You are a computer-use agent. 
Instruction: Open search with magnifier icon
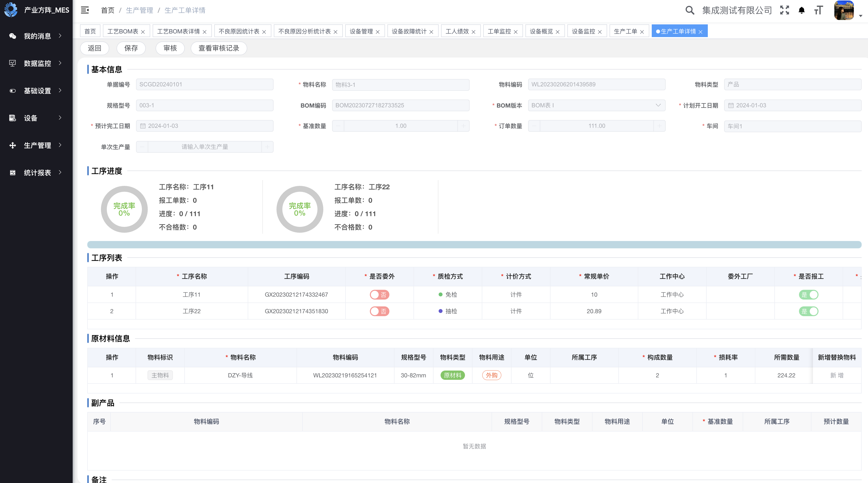[x=690, y=10]
